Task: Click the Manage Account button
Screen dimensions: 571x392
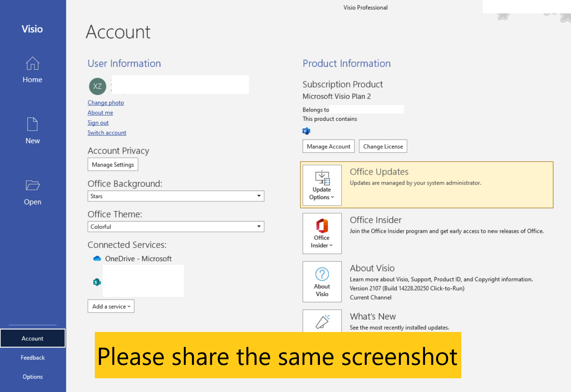Action: click(x=329, y=146)
